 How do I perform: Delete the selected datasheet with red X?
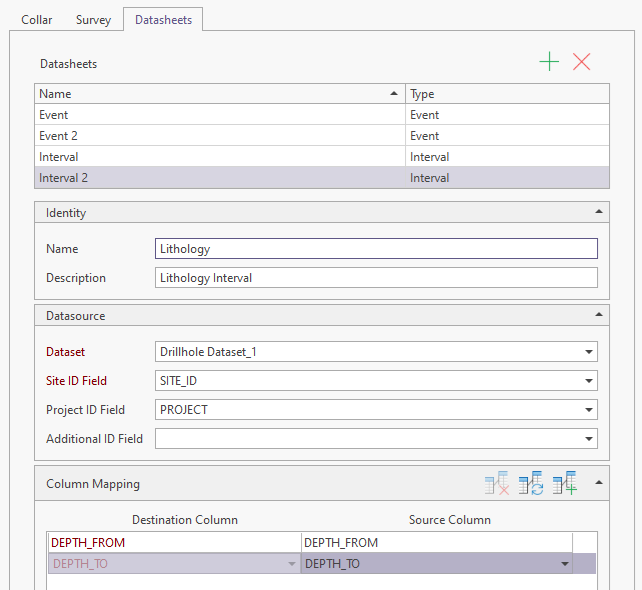pyautogui.click(x=582, y=62)
